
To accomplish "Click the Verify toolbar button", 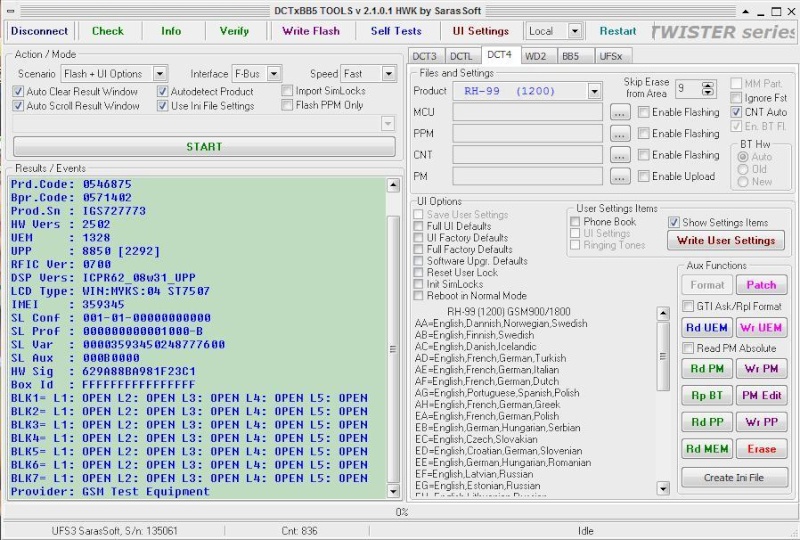I will [234, 31].
